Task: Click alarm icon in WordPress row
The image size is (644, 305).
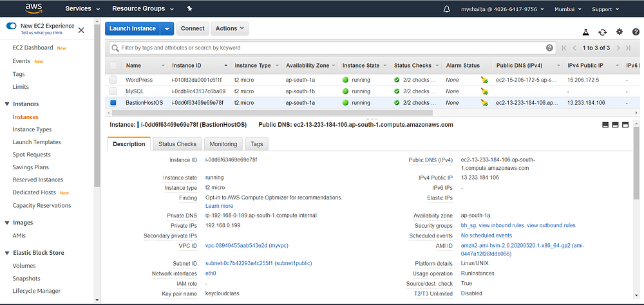Action: click(x=484, y=80)
